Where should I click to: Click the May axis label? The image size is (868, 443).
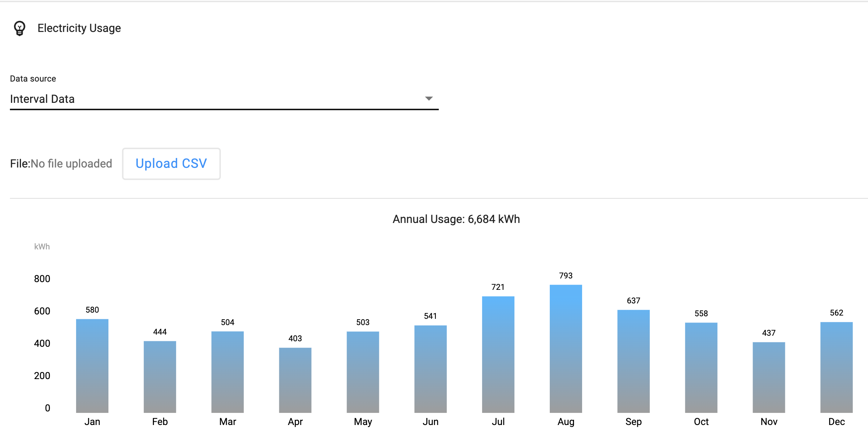[x=363, y=422]
